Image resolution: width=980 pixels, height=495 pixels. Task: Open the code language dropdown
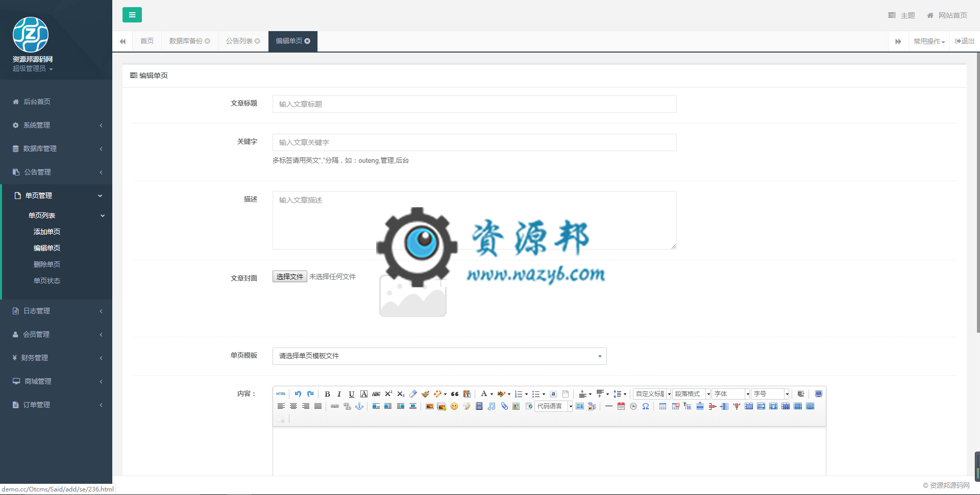(x=554, y=406)
